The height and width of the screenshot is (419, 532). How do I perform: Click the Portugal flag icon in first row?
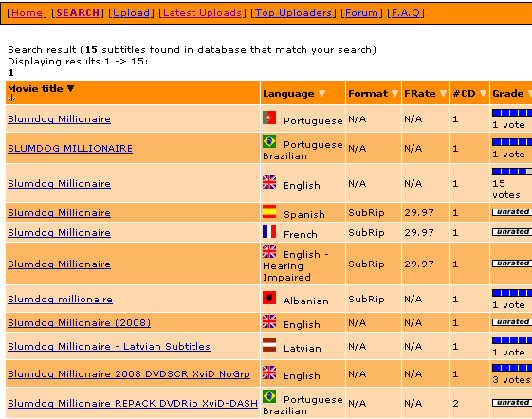[x=269, y=118]
